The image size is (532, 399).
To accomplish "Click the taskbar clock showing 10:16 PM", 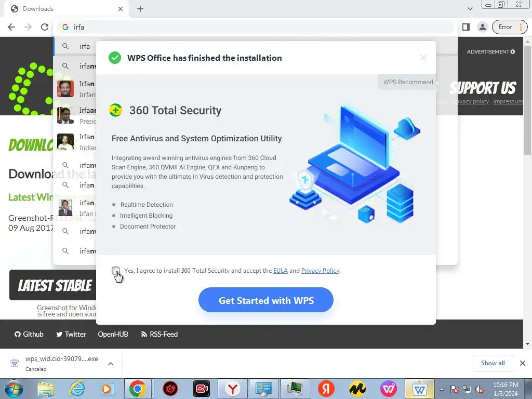I will coord(506,389).
